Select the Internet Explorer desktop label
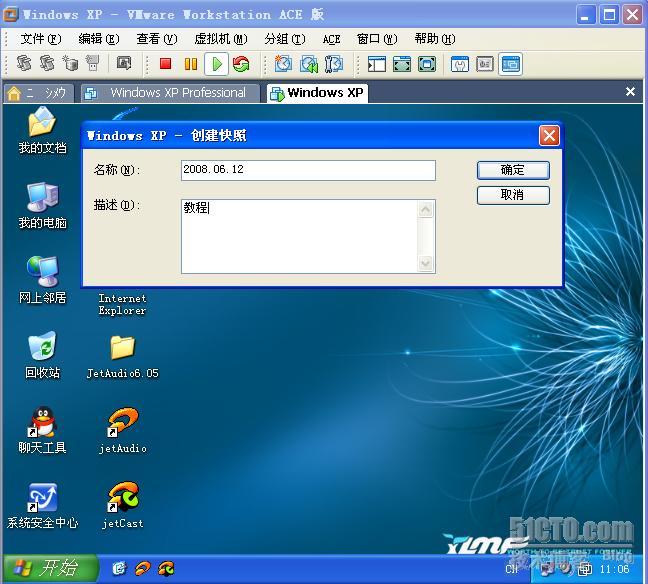This screenshot has height=584, width=648. click(122, 305)
